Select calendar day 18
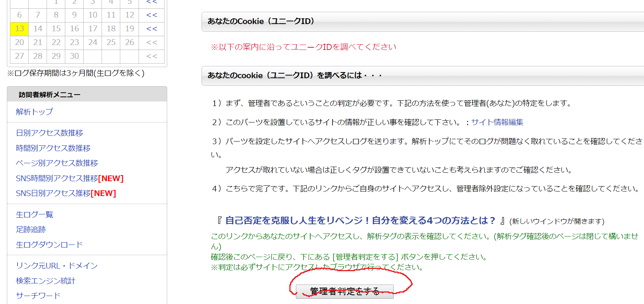The width and height of the screenshot is (644, 304). (x=111, y=29)
